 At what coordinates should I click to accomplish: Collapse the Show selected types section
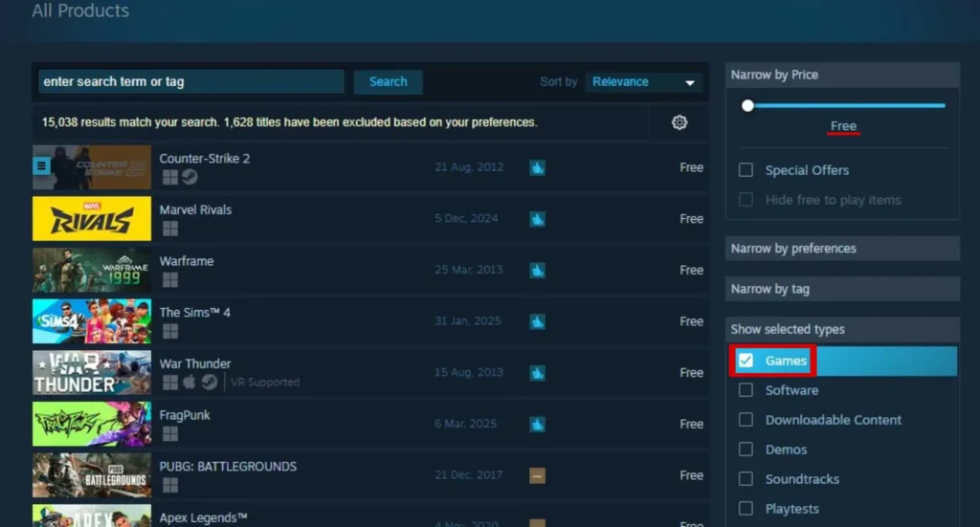click(x=842, y=329)
